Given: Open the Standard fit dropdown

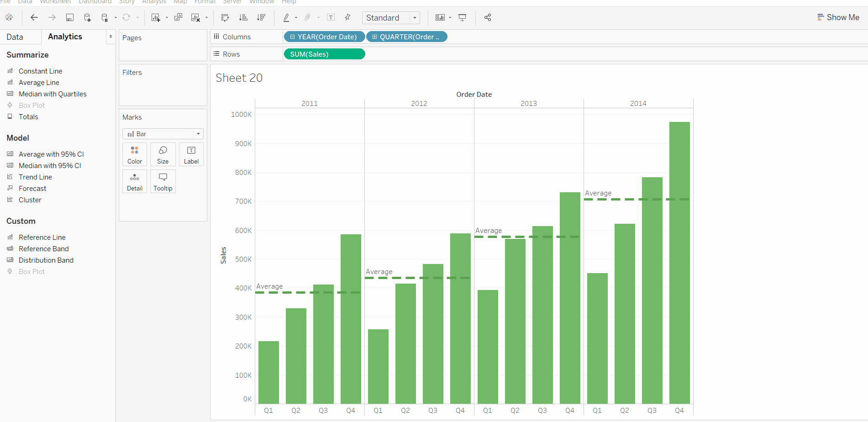Looking at the screenshot, I should pyautogui.click(x=414, y=17).
